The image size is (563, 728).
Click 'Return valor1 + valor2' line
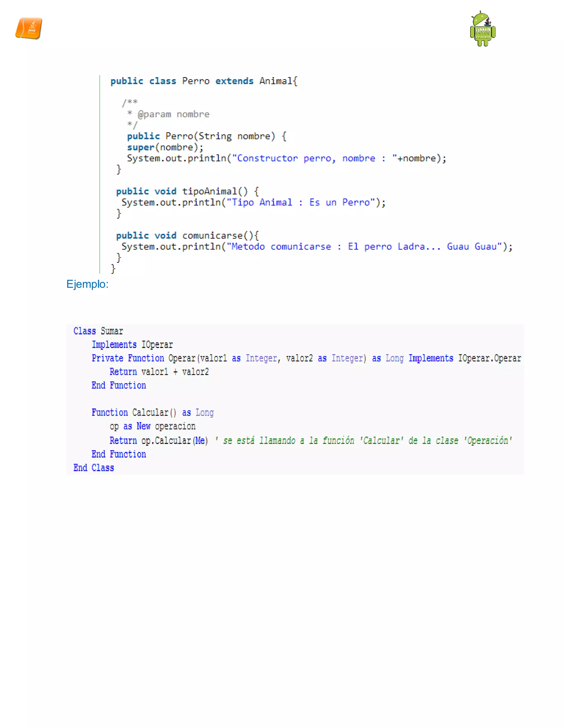(x=159, y=372)
